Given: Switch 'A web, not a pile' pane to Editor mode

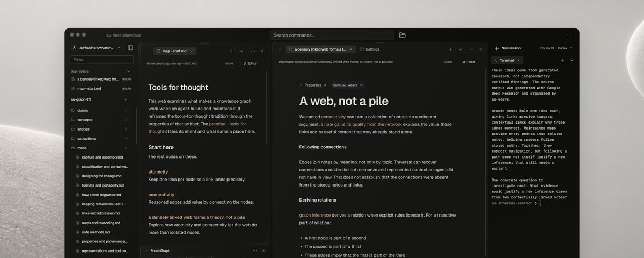Looking at the screenshot, I should 468,62.
